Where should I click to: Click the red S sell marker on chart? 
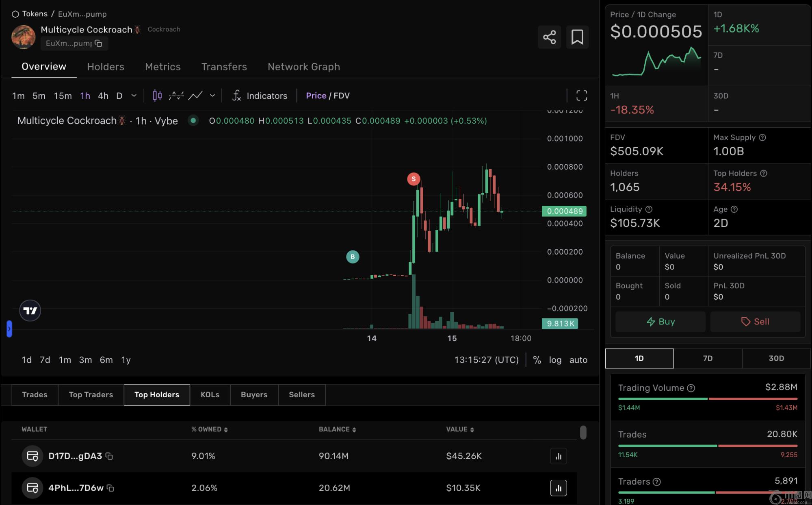pyautogui.click(x=414, y=179)
